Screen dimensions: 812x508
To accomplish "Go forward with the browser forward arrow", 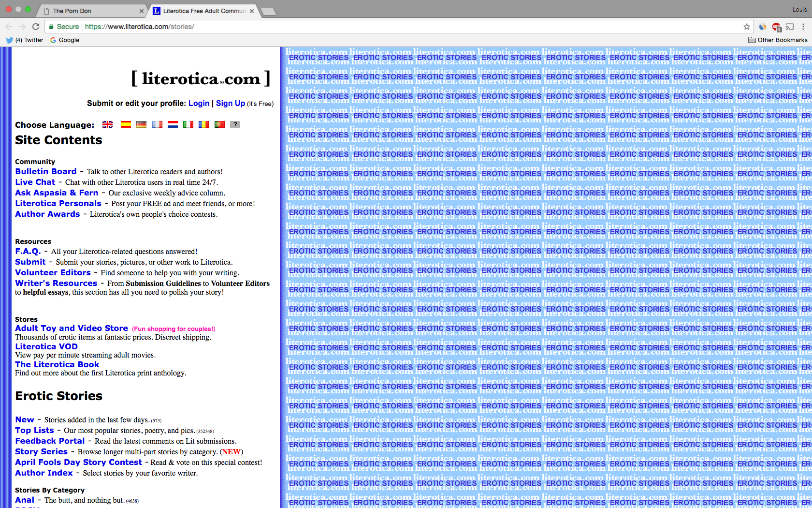I will click(x=22, y=27).
